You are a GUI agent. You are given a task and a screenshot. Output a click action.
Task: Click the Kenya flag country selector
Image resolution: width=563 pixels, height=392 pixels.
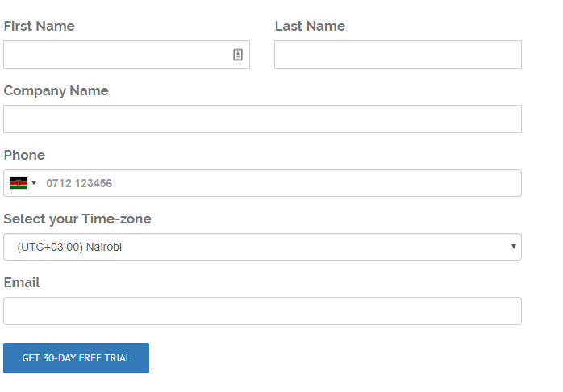(x=19, y=183)
